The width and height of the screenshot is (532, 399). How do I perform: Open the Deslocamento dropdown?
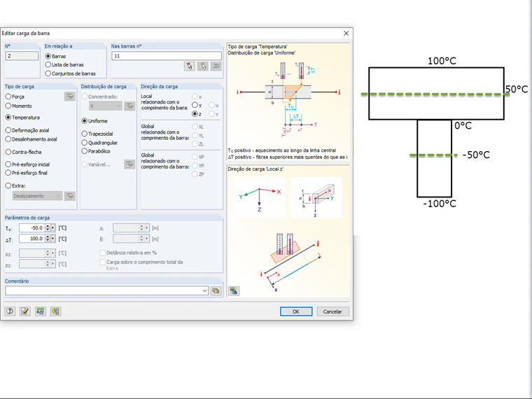[37, 196]
